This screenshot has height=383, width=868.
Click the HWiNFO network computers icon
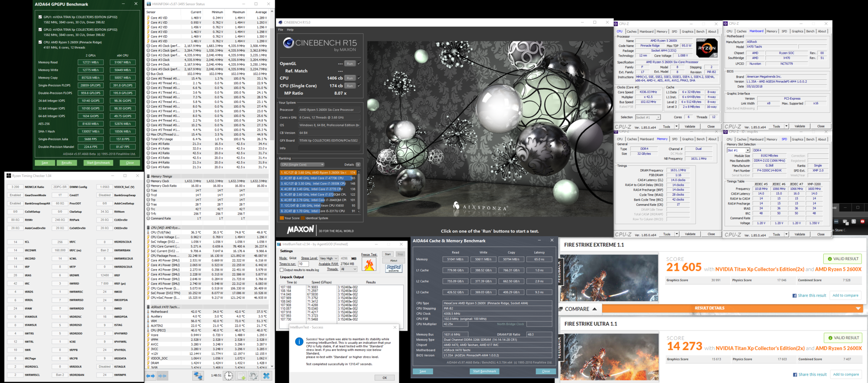[198, 376]
